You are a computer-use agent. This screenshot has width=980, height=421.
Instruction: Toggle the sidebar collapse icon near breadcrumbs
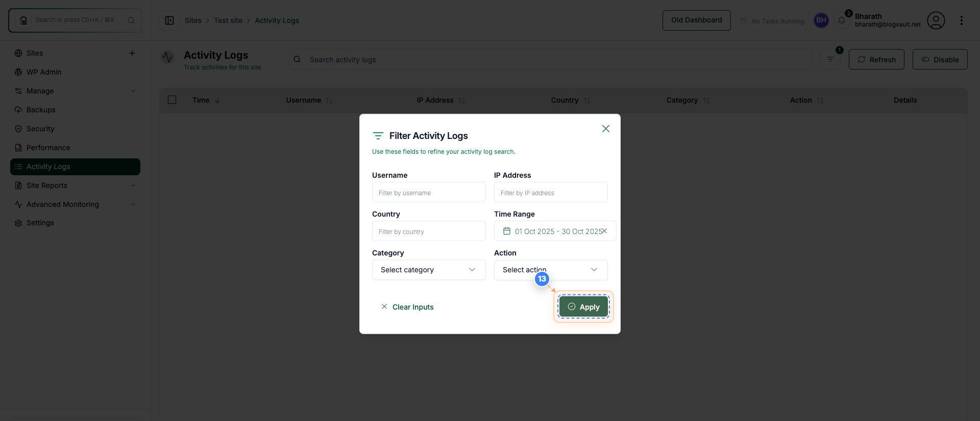pyautogui.click(x=169, y=20)
